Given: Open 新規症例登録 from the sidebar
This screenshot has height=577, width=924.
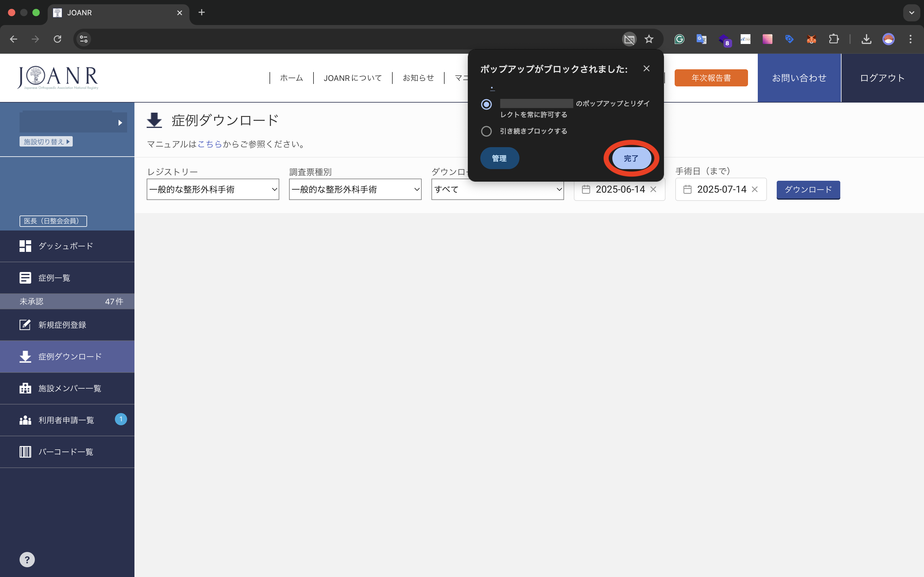Looking at the screenshot, I should pos(25,325).
